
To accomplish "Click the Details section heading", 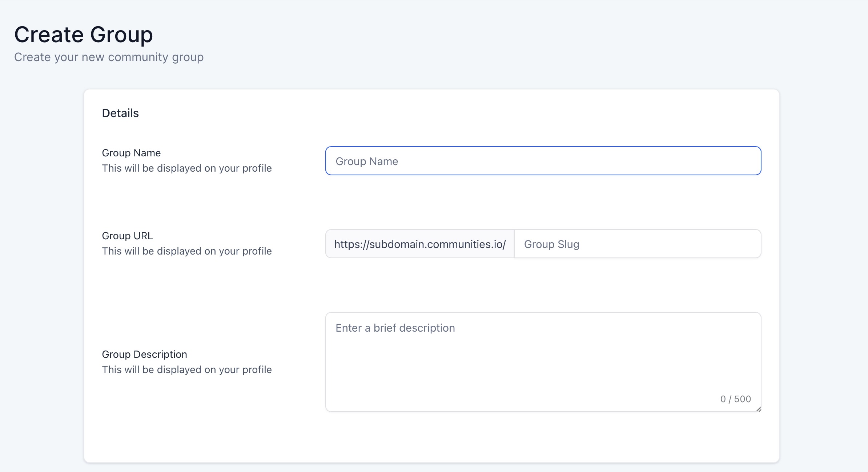I will click(120, 113).
